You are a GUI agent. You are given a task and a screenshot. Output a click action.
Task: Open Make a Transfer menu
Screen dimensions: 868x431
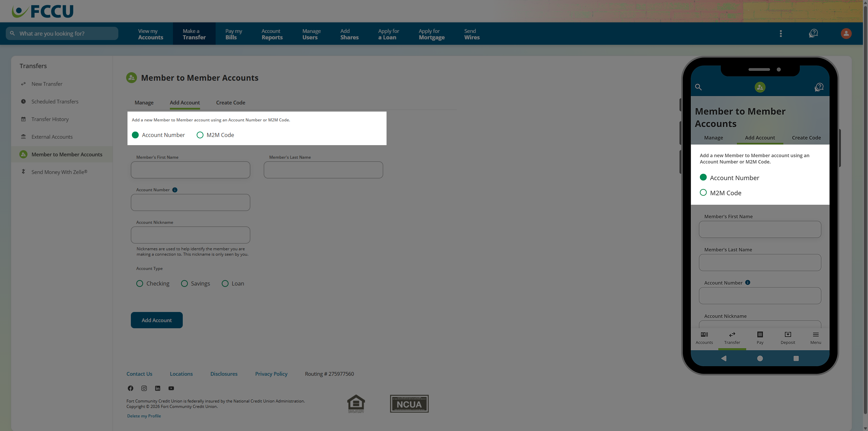(x=194, y=34)
